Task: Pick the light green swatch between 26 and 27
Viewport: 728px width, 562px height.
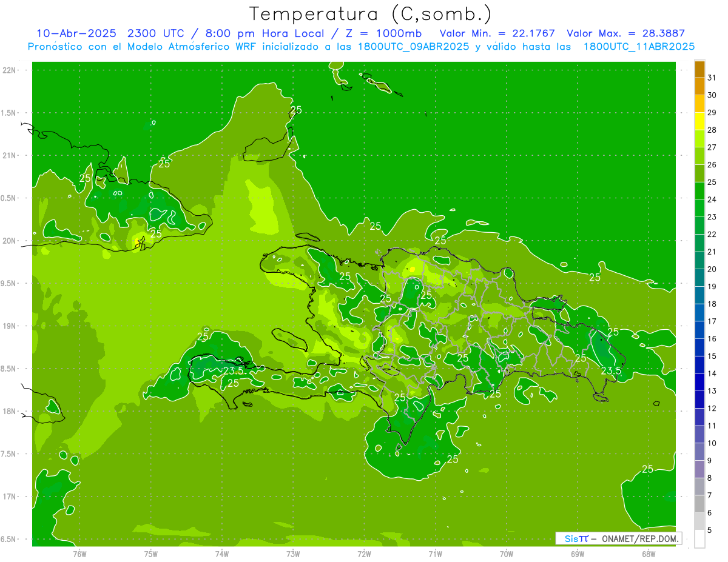Action: (699, 156)
